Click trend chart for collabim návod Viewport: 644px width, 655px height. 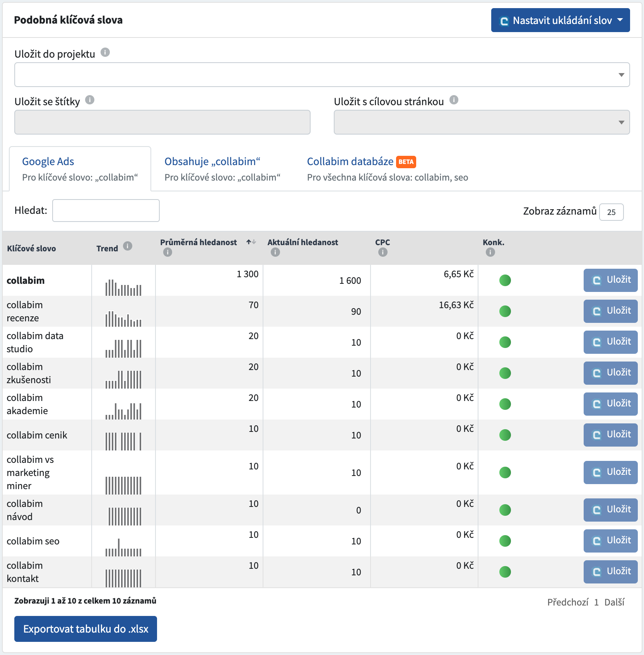(x=125, y=516)
